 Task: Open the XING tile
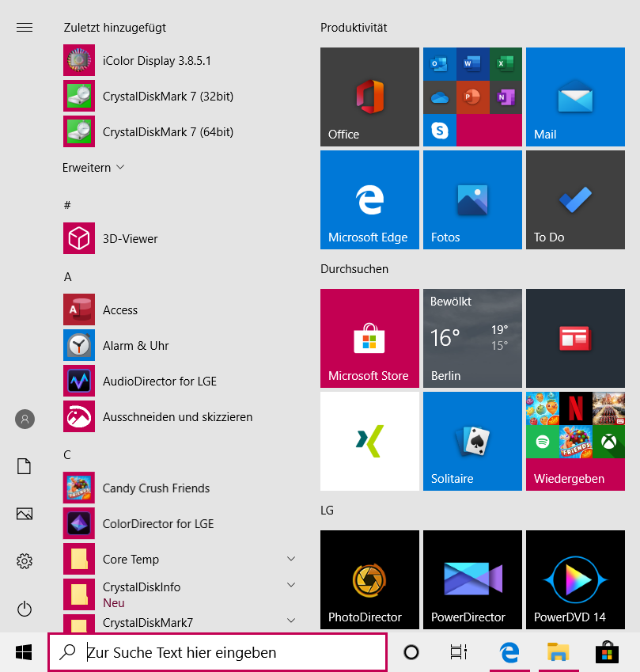click(x=369, y=441)
